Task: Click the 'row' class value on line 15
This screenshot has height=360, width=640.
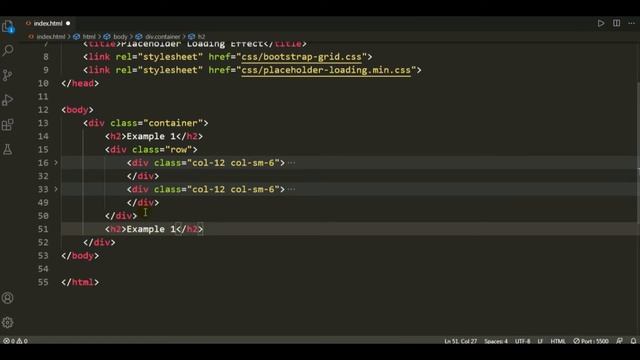Action: [x=179, y=149]
